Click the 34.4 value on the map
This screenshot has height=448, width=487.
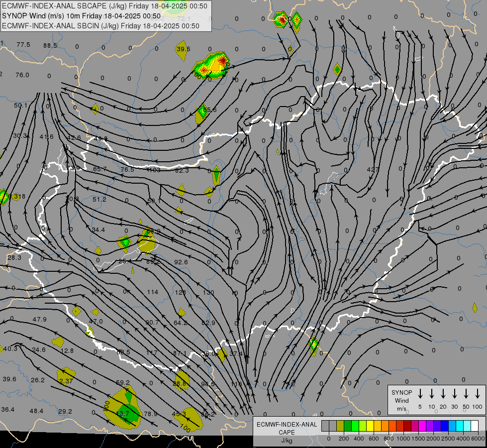98,230
